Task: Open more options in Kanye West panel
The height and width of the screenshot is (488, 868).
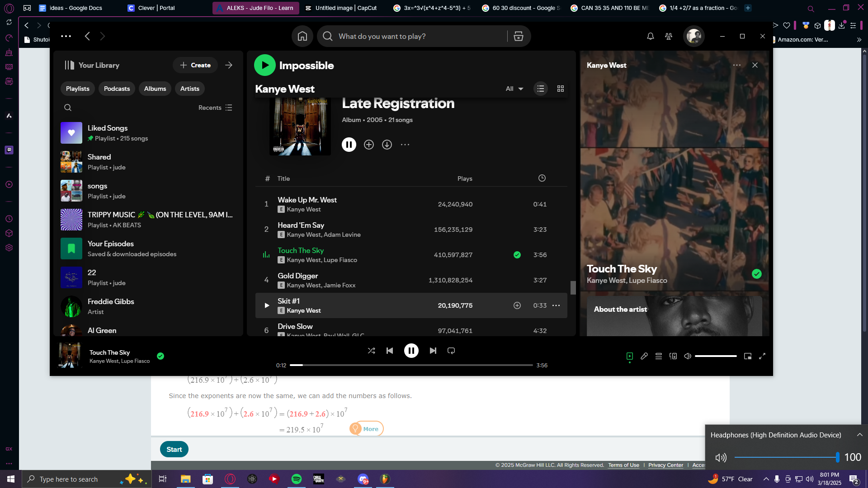Action: [x=737, y=65]
